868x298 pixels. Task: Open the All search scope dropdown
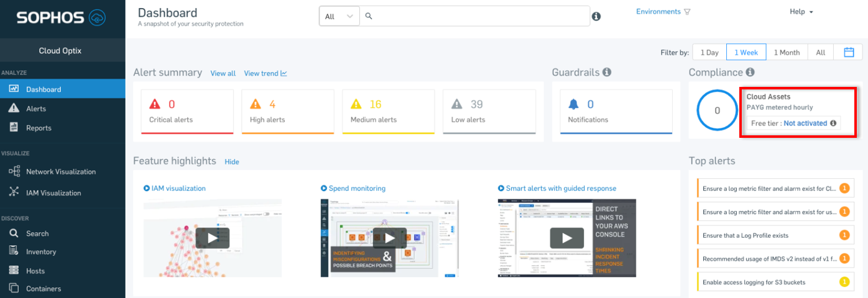pos(339,16)
